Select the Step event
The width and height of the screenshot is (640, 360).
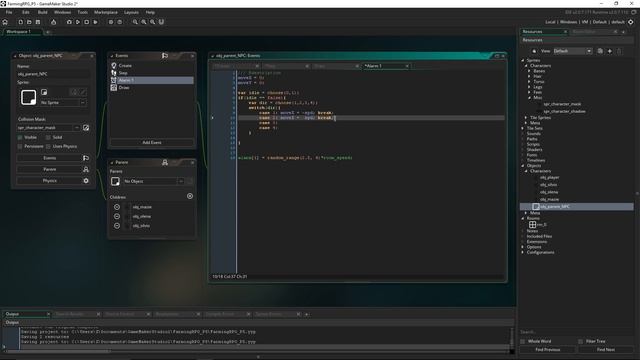click(x=151, y=73)
